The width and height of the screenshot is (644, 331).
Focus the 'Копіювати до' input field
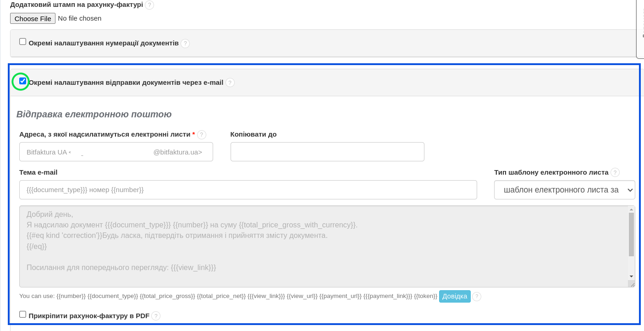click(327, 152)
